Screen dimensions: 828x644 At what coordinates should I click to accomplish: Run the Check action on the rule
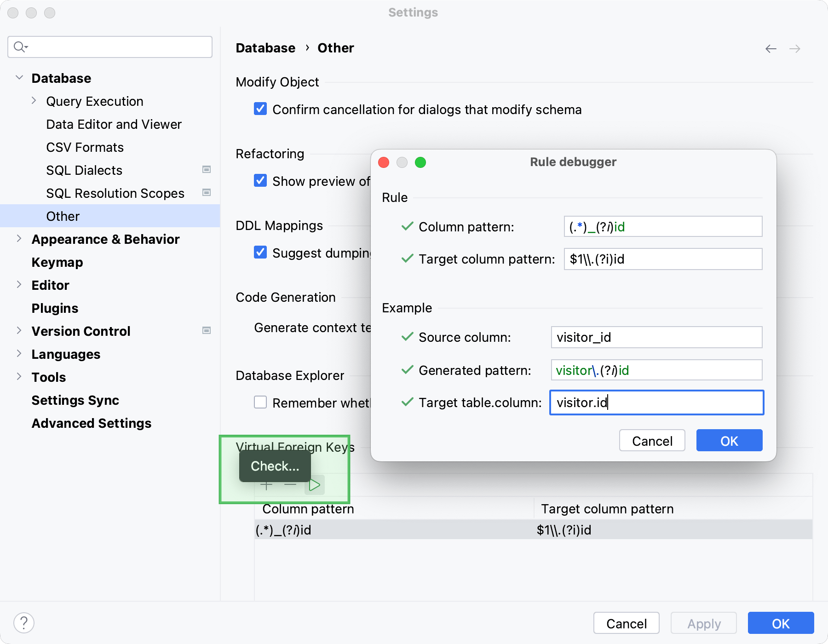(315, 485)
